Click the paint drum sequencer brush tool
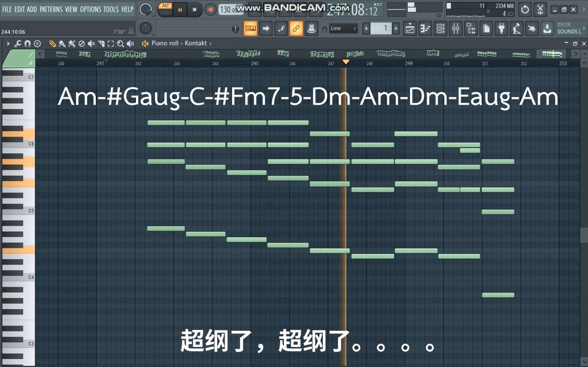The height and width of the screenshot is (367, 588). pos(72,44)
